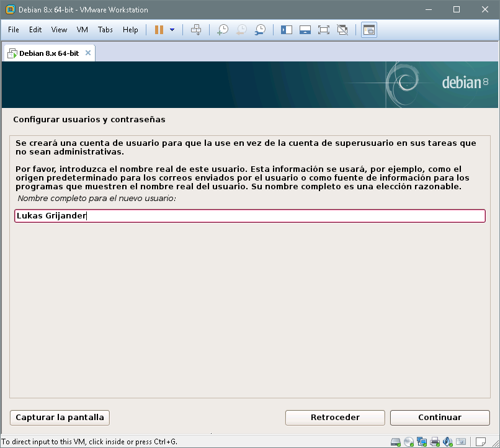Toggle the thumbnail bar view icon
The height and width of the screenshot is (448, 500).
[305, 30]
